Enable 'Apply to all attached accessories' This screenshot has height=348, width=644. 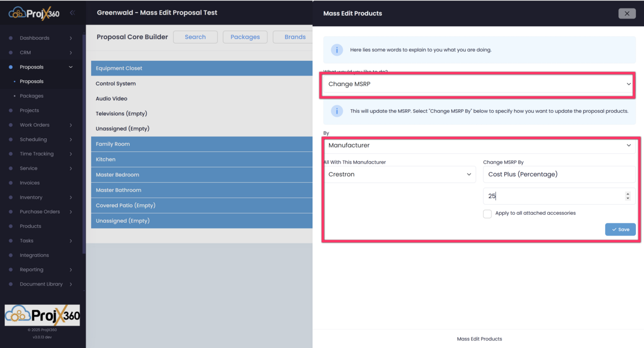click(487, 214)
